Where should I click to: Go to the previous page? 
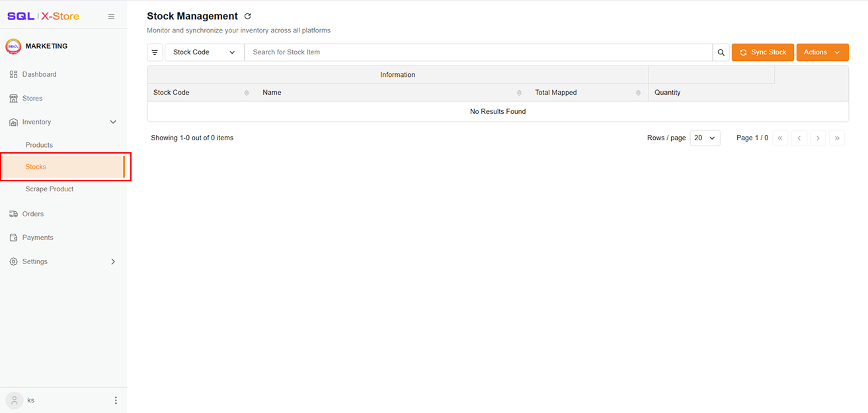coord(799,138)
